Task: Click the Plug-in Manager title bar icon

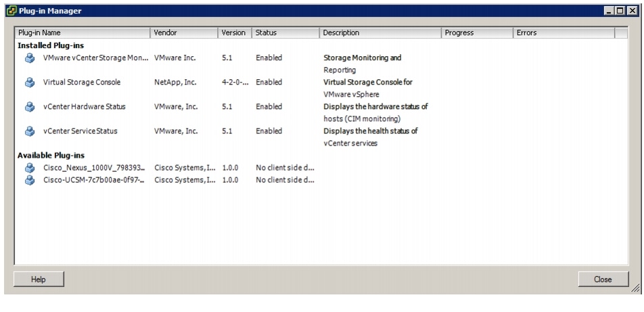Action: pyautogui.click(x=11, y=11)
